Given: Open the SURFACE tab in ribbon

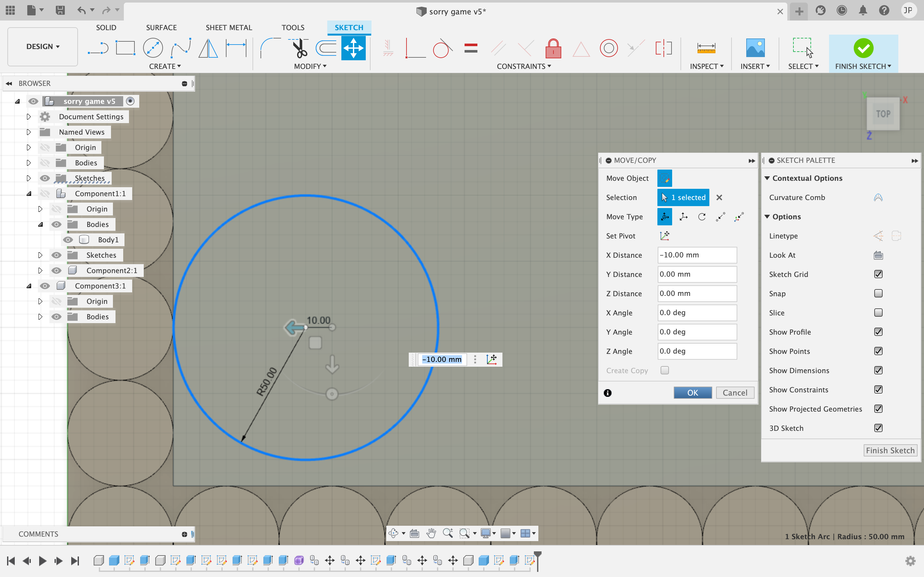Looking at the screenshot, I should click(162, 27).
